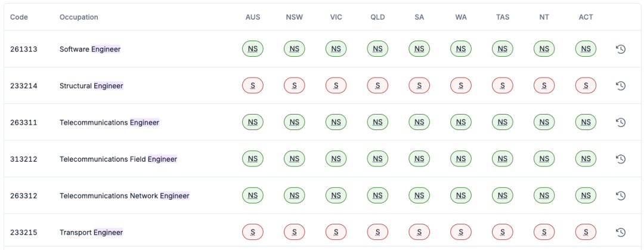644x250 pixels.
Task: Open history for Software Engineer row
Action: [620, 49]
